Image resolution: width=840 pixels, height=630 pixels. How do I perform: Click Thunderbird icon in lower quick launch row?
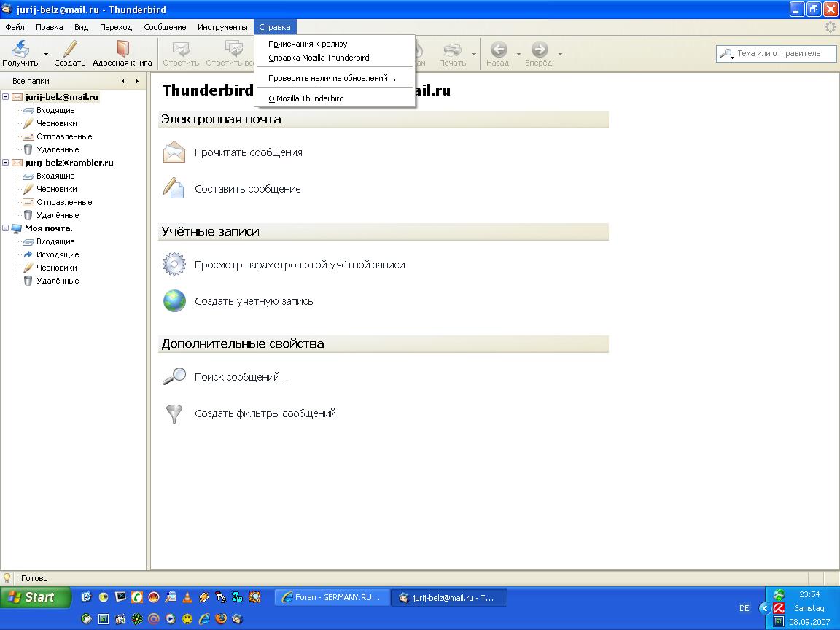[x=237, y=619]
